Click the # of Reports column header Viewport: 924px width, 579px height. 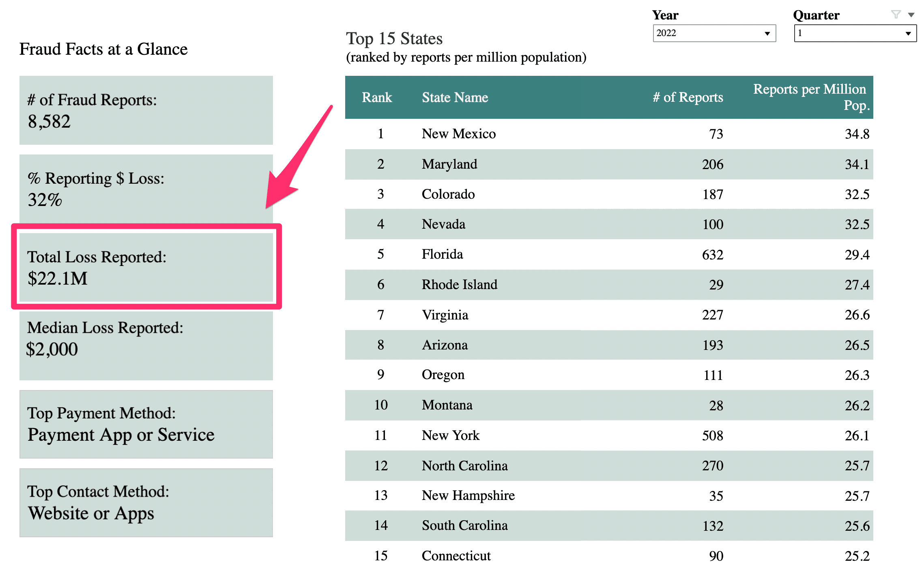pyautogui.click(x=688, y=97)
